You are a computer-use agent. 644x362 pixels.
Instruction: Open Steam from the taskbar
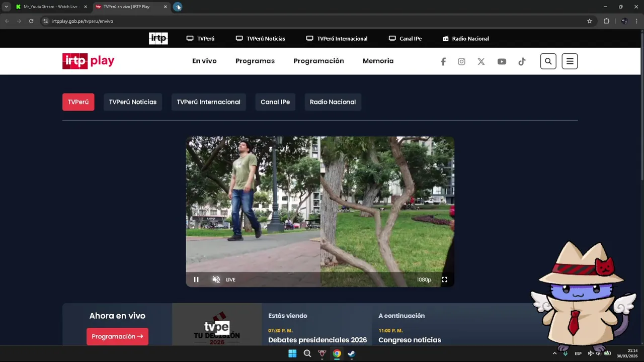pos(351,353)
